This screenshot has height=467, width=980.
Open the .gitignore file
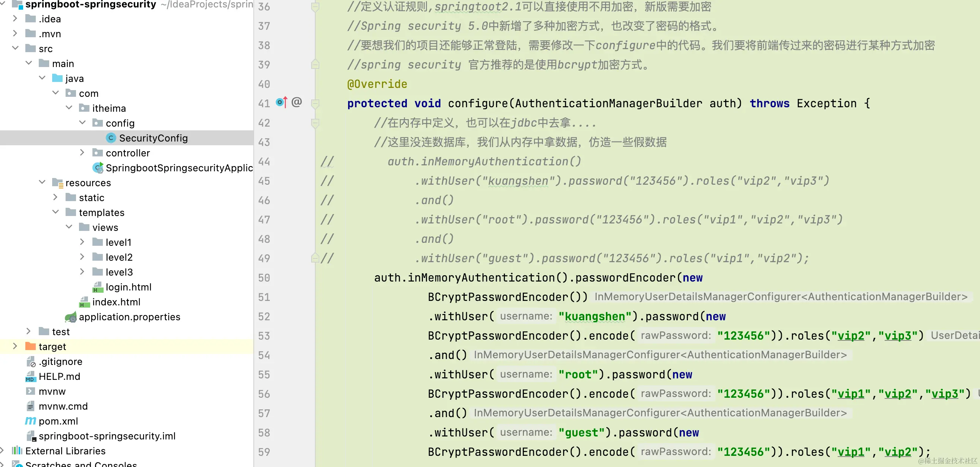click(x=60, y=362)
